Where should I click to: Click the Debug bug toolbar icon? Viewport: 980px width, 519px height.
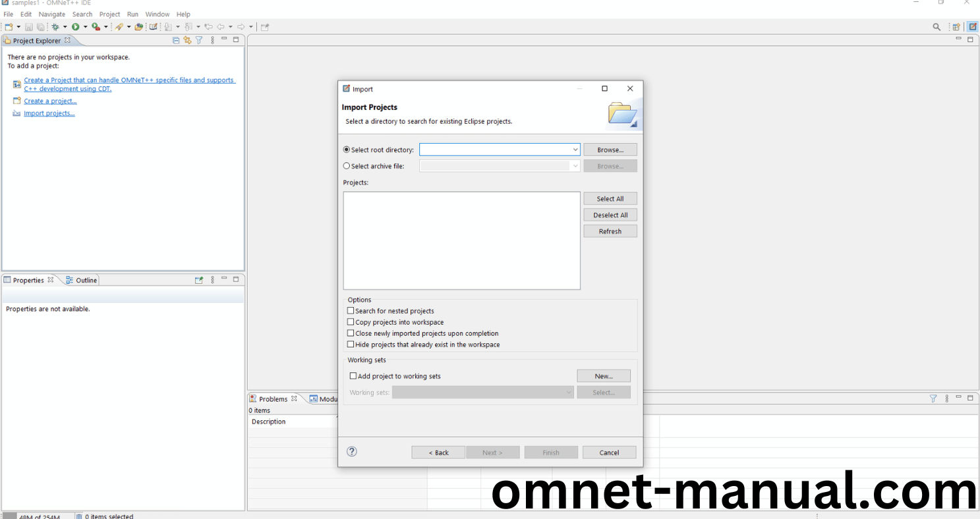pyautogui.click(x=55, y=27)
